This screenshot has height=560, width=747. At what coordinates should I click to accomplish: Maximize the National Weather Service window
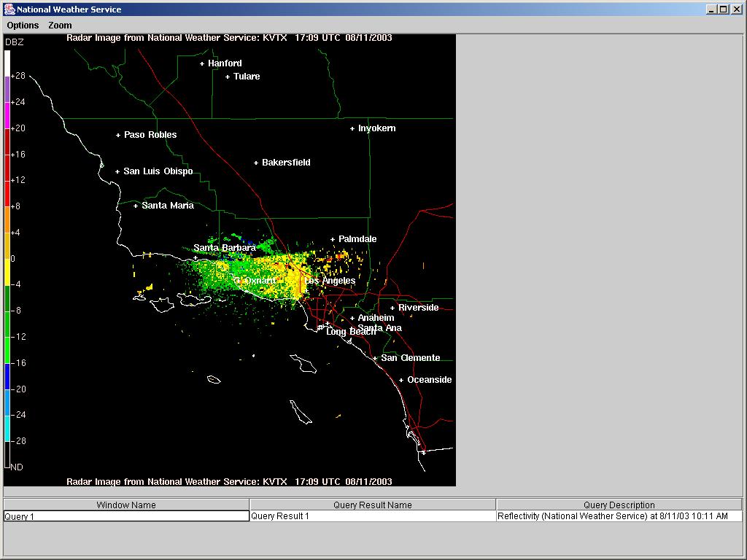click(723, 9)
